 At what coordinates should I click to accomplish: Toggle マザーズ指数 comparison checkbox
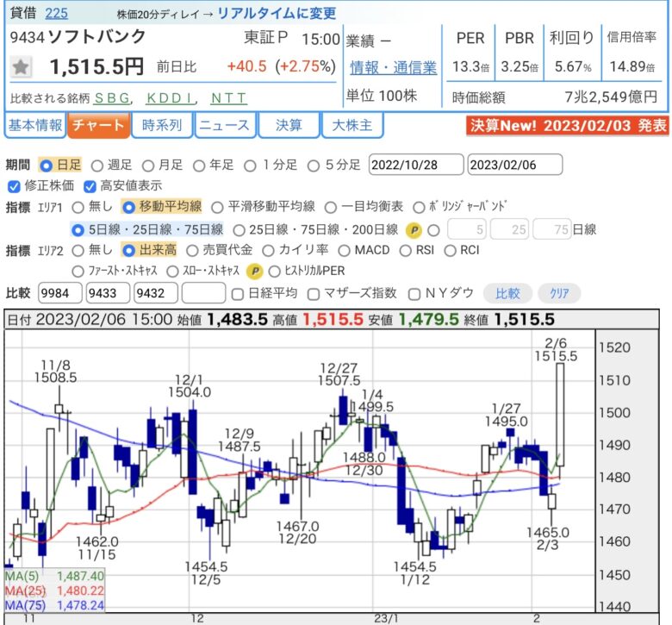click(x=314, y=294)
